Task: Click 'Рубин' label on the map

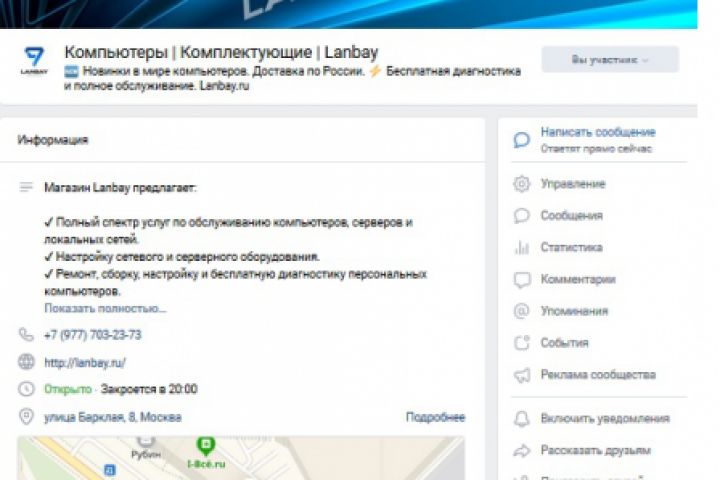Action: 146,454
